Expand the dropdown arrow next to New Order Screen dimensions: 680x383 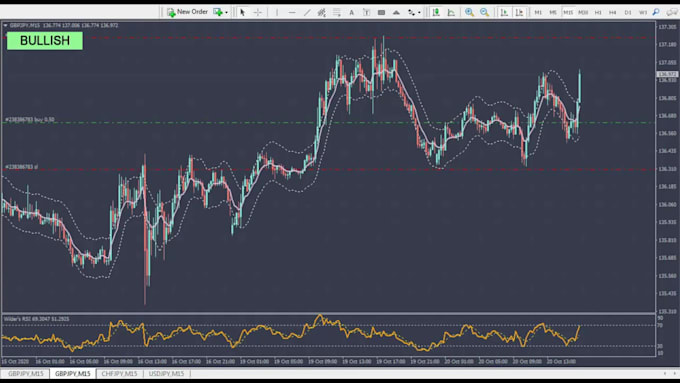coord(226,13)
